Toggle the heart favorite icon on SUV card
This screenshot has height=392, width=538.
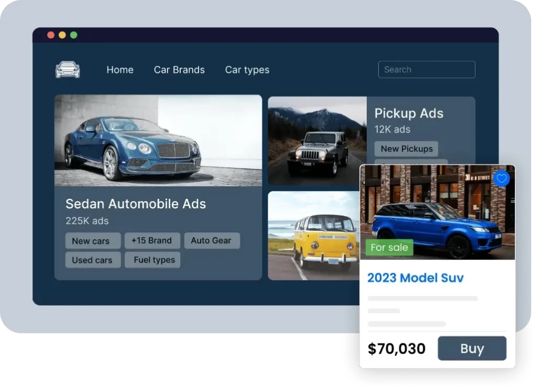point(501,178)
